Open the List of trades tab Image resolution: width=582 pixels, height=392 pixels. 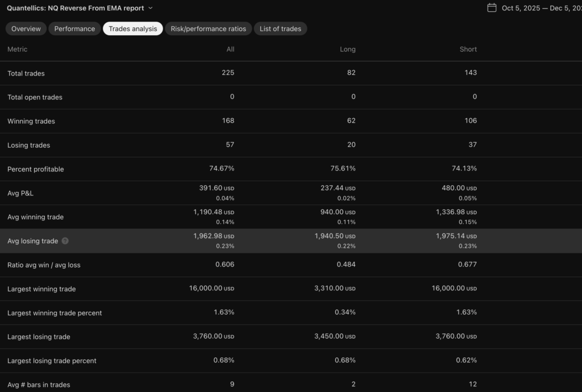(x=280, y=28)
